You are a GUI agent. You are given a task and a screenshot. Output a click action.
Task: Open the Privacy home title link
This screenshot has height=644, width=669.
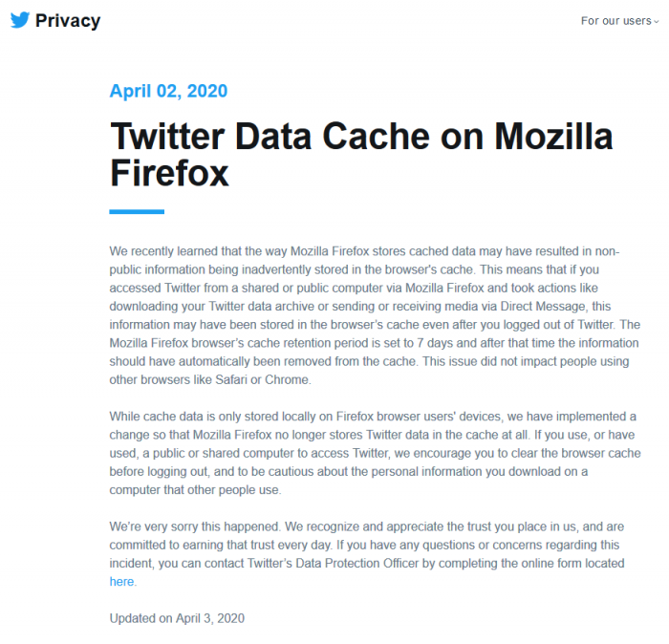tap(67, 20)
